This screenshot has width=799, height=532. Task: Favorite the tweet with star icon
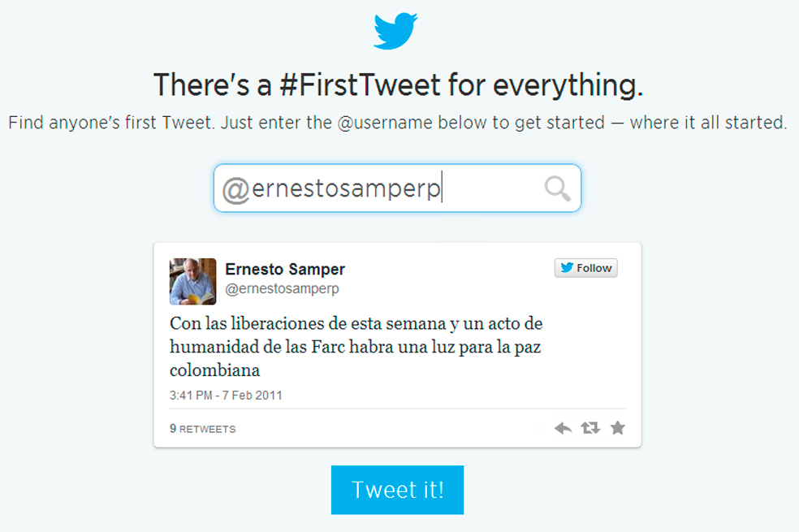[x=618, y=427]
